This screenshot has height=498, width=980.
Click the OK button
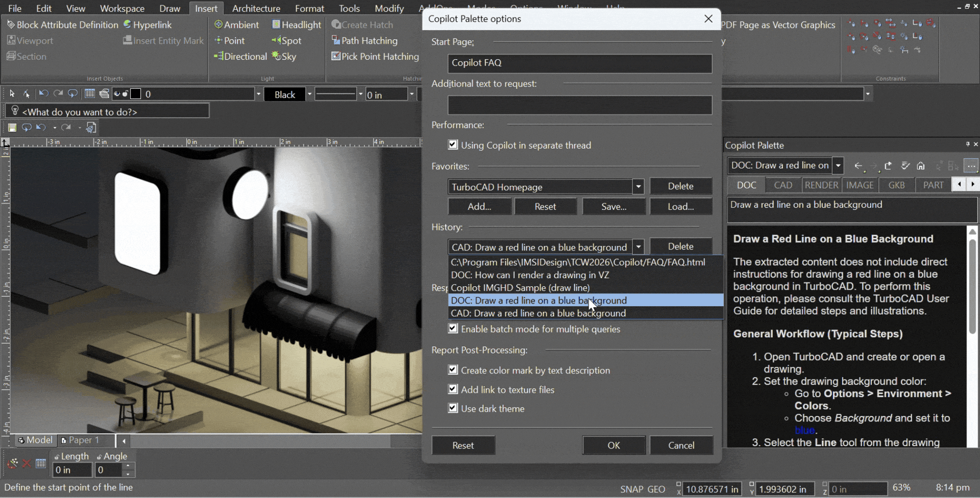[x=614, y=445]
